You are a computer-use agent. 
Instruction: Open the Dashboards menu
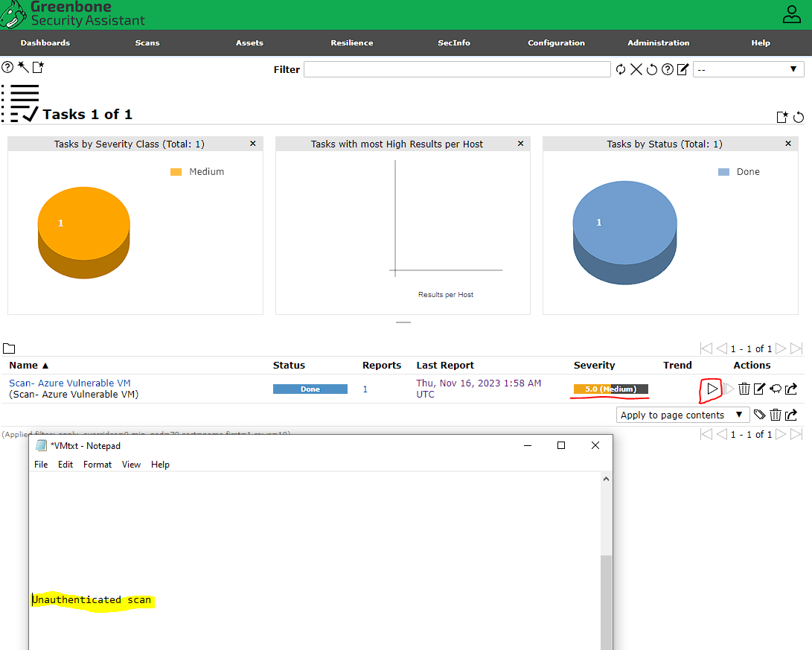45,43
